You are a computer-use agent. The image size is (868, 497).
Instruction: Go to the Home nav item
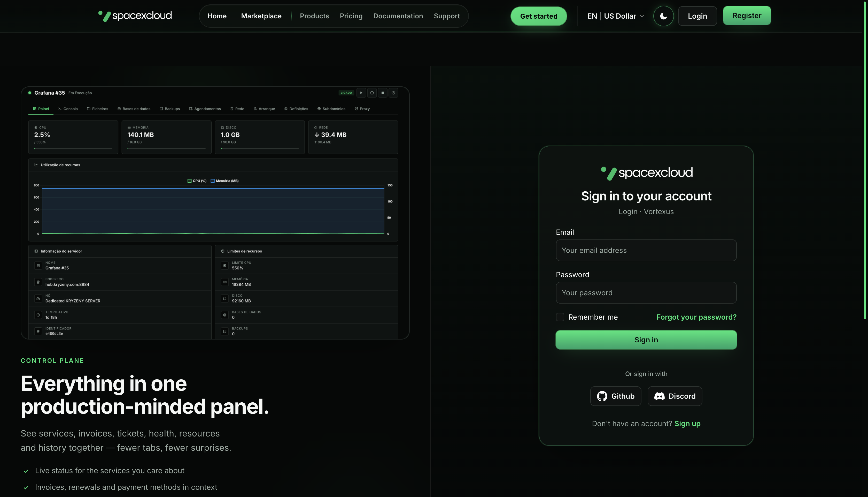[217, 16]
